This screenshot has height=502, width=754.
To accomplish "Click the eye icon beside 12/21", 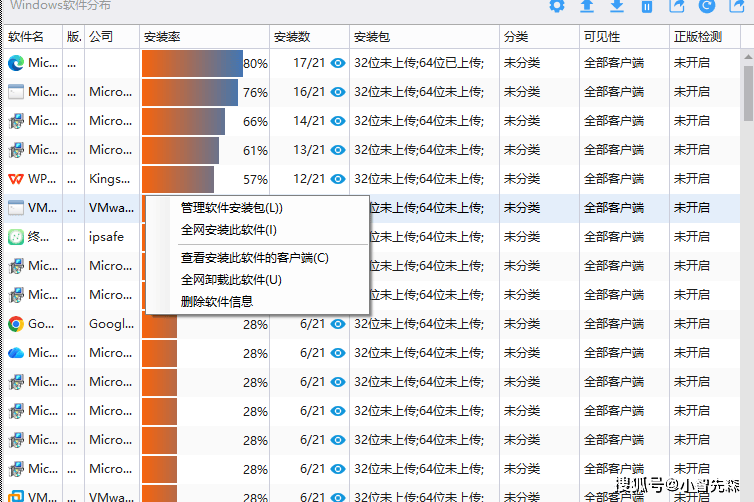I will click(338, 180).
